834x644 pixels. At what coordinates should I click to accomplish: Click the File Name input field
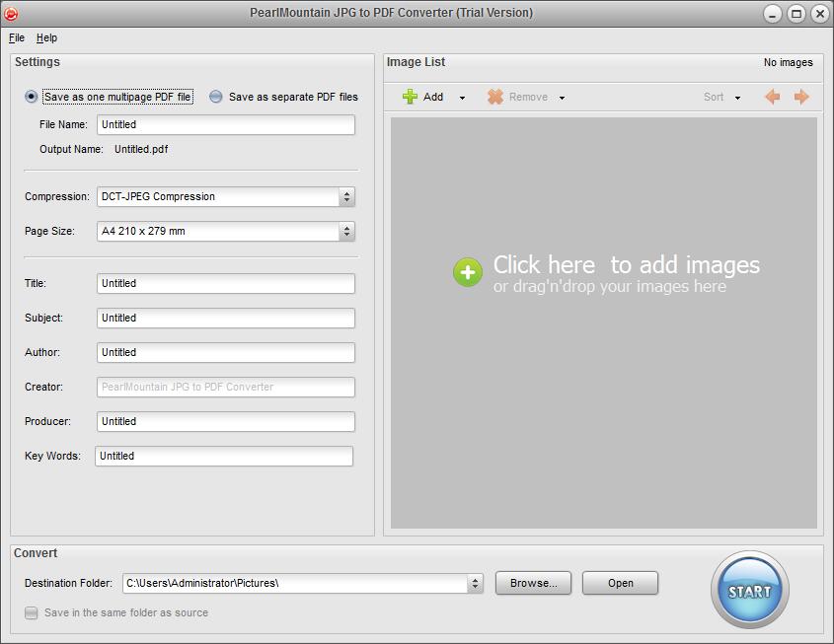[226, 125]
